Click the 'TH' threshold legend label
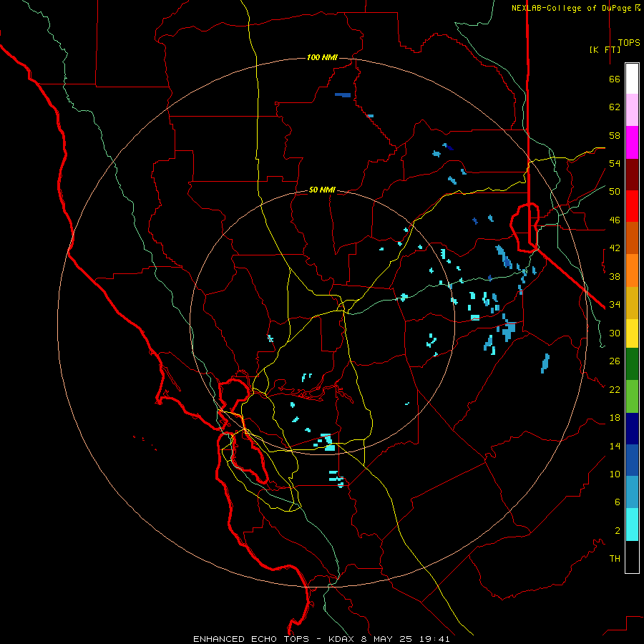The width and height of the screenshot is (644, 644). click(x=615, y=559)
